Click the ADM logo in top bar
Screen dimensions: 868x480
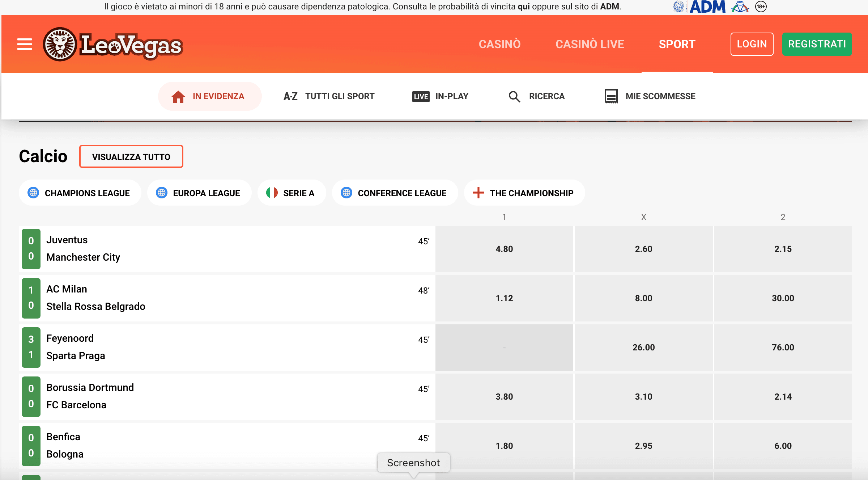click(707, 7)
